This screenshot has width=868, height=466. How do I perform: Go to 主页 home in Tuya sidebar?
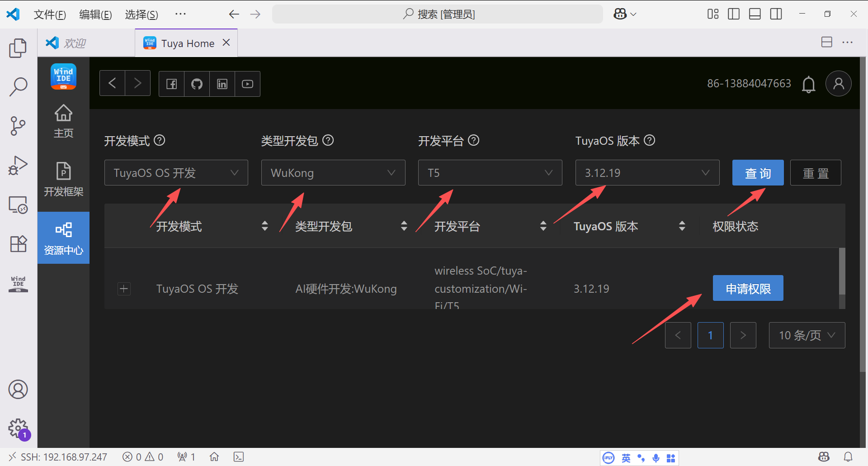pos(63,121)
